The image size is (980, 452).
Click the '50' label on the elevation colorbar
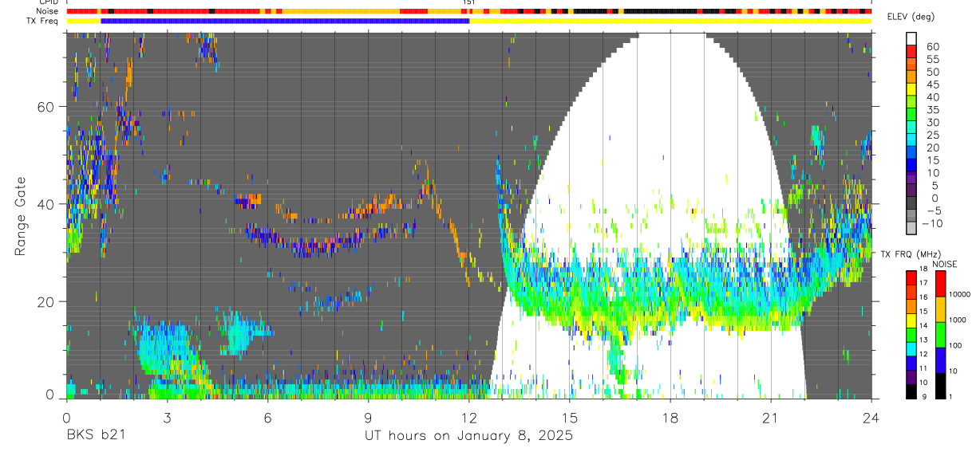point(932,72)
